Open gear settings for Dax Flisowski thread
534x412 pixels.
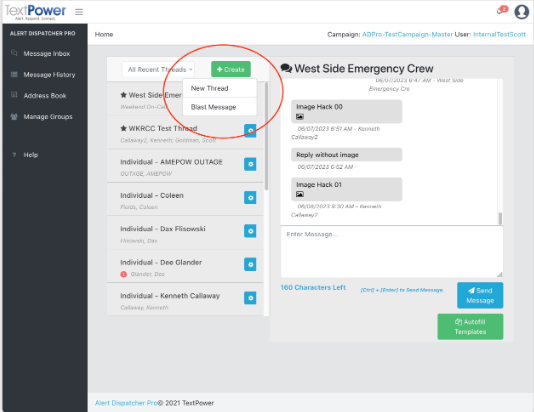(250, 231)
